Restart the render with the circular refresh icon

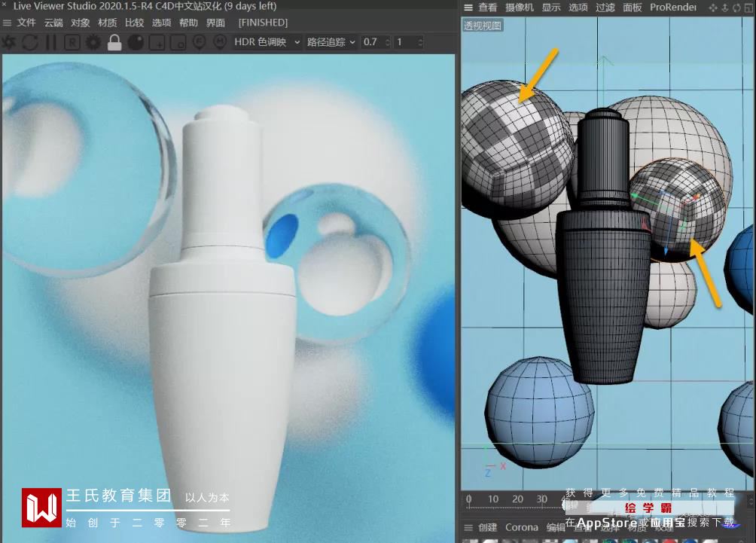click(x=30, y=42)
